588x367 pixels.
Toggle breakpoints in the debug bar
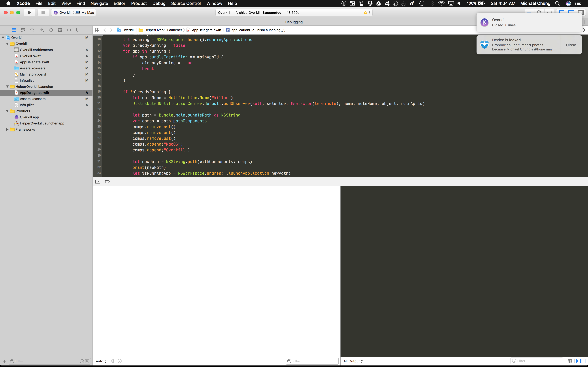[x=107, y=181]
